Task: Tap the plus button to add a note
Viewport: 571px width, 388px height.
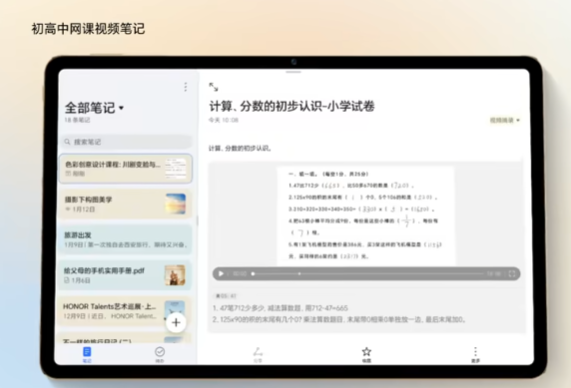Action: point(176,322)
